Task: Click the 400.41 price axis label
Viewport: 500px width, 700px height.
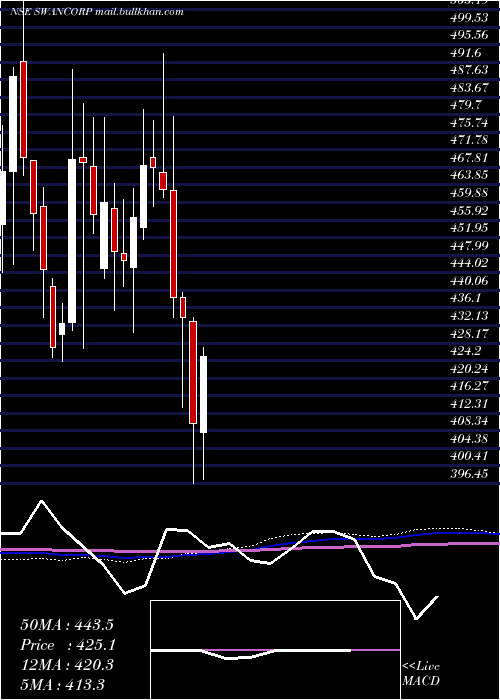Action: [469, 455]
